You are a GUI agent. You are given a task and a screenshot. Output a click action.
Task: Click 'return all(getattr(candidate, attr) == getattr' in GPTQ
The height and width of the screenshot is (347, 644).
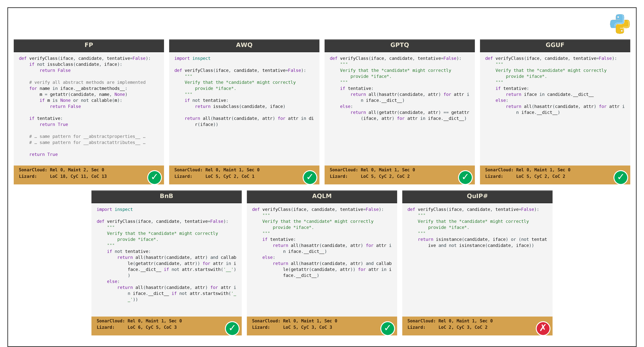click(x=410, y=112)
